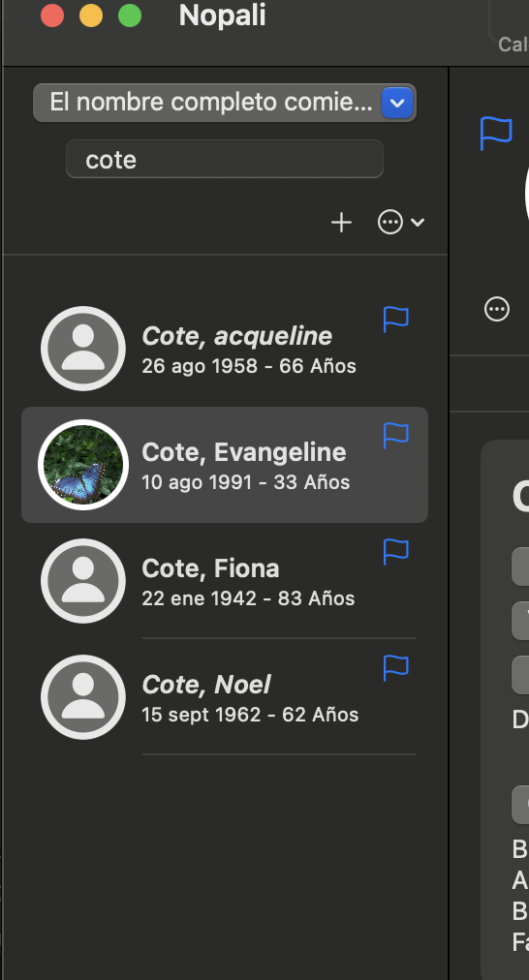Click the large blue flag in detail pane
529x980 pixels.
(496, 133)
